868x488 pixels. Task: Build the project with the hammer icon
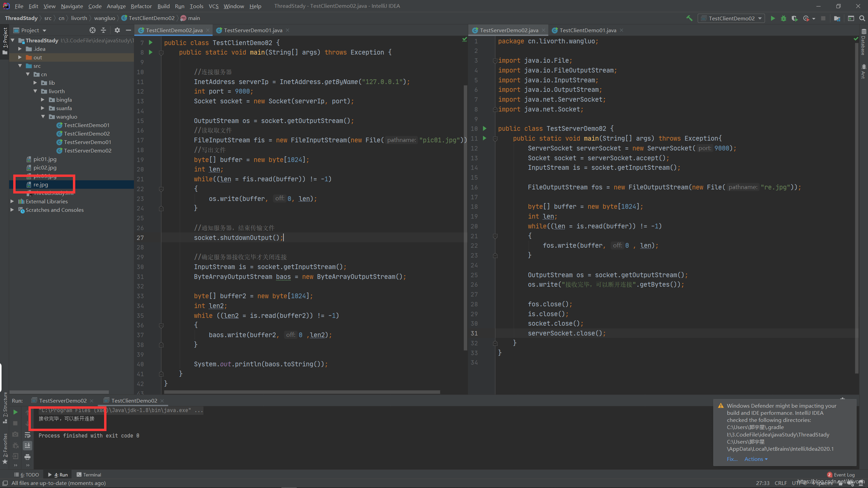(689, 18)
